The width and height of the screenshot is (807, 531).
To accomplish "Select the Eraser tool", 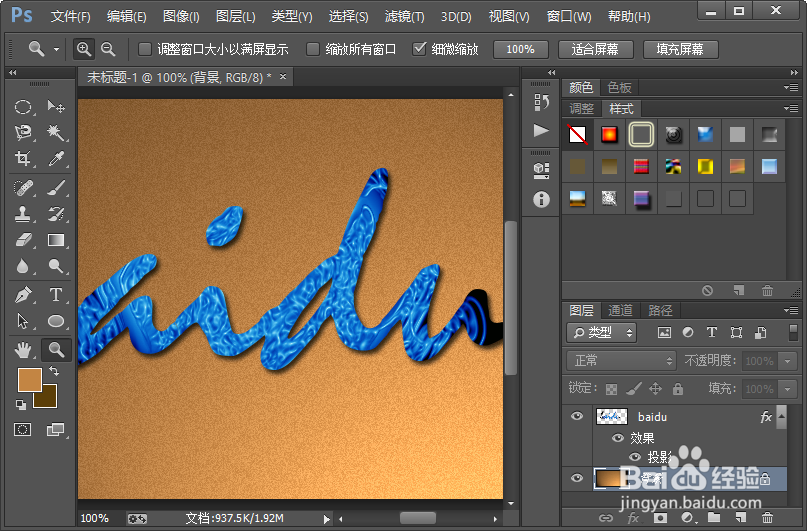I will (23, 240).
